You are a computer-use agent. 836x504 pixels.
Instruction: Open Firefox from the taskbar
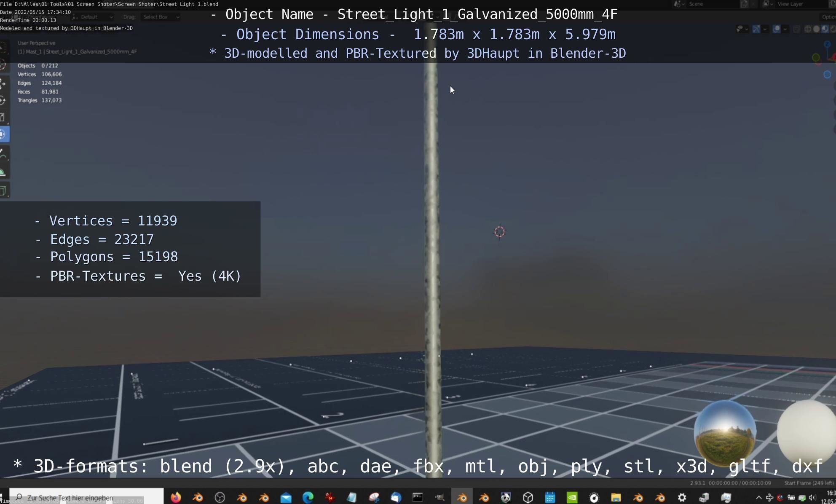(176, 497)
